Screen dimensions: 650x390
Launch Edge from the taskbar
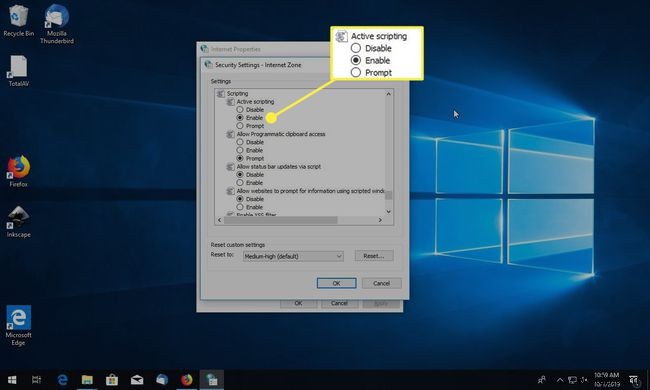click(x=63, y=380)
